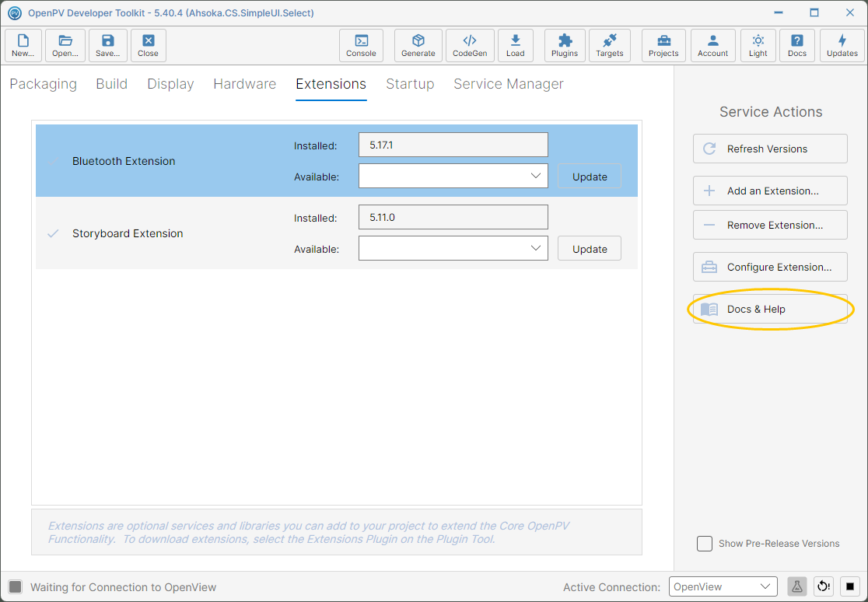Viewport: 868px width, 602px height.
Task: Open the Active Connection OpenView dropdown
Action: tap(723, 586)
